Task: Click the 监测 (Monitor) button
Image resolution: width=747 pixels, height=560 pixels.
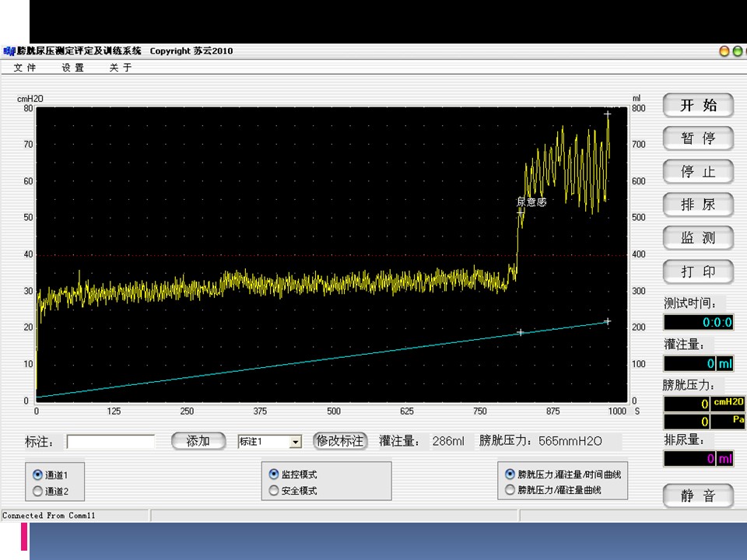Action: [x=698, y=238]
